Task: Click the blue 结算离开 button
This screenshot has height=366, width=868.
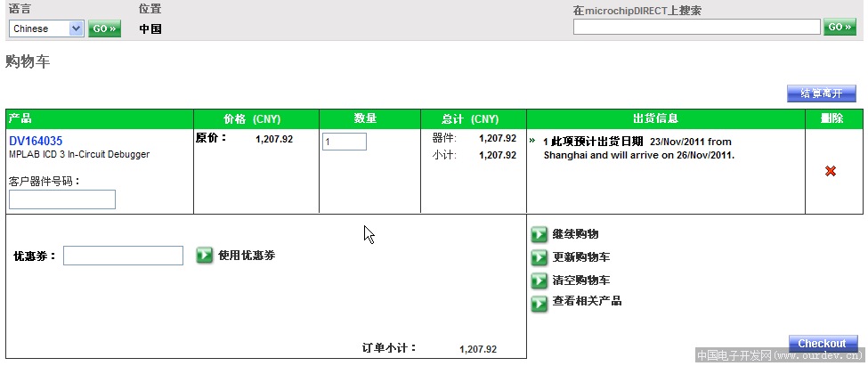Action: click(x=822, y=94)
